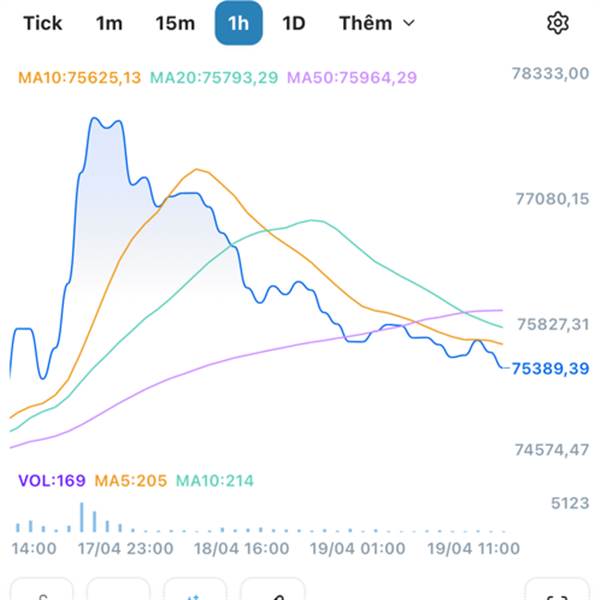Tap the MA50 indicator label
This screenshot has height=600, width=600.
[x=352, y=77]
